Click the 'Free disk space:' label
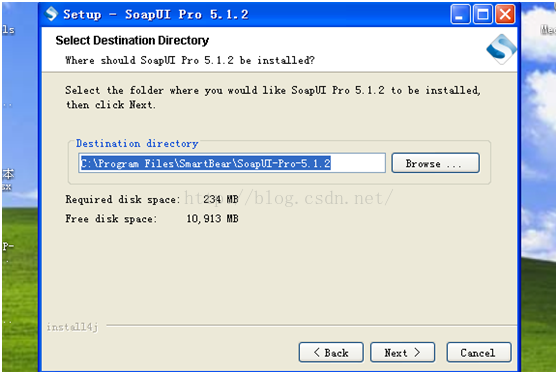Viewport: 558px width, 374px height. tap(111, 218)
